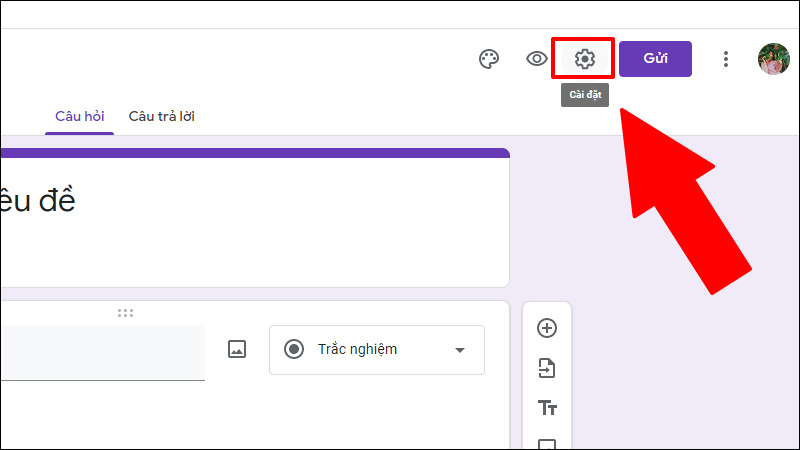
Task: Insert image into the question
Action: tap(237, 349)
